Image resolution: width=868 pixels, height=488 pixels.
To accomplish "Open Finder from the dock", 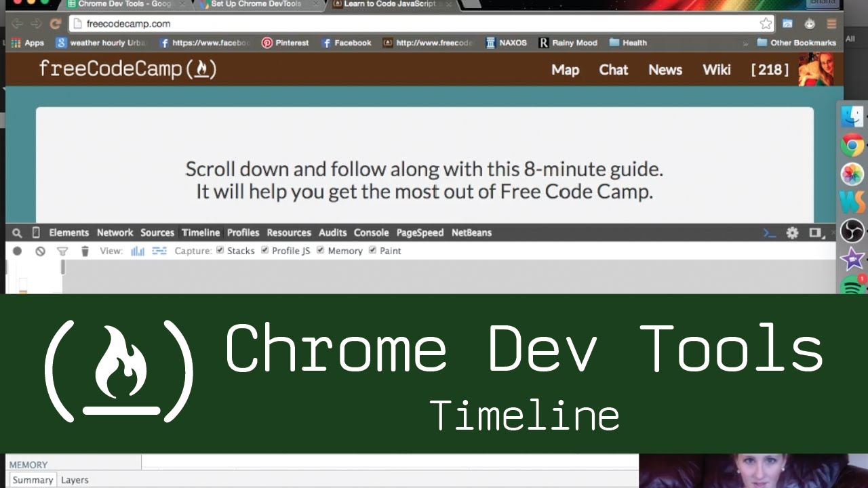I will pos(852,116).
